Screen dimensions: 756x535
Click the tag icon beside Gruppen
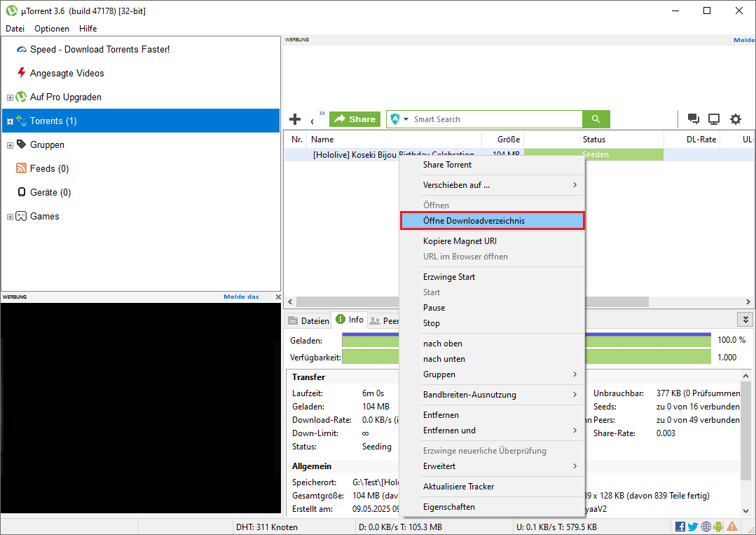click(21, 144)
